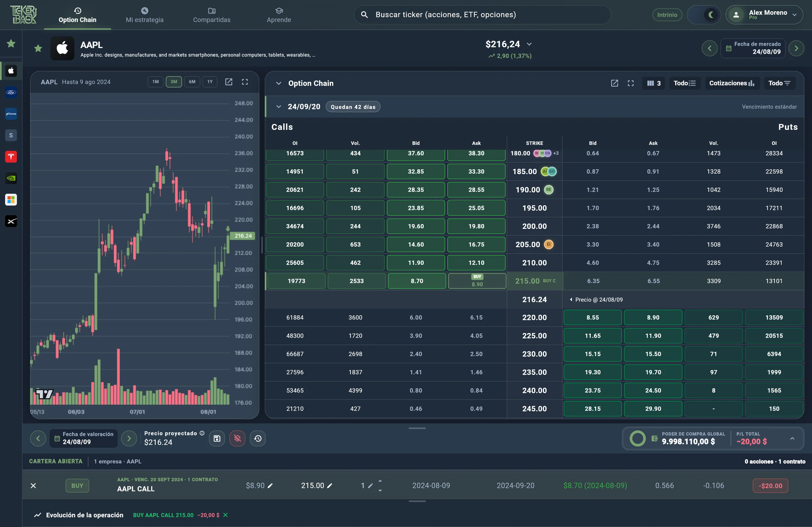Open the Fecha de mercado date picker
The height and width of the screenshot is (527, 812).
click(x=753, y=48)
